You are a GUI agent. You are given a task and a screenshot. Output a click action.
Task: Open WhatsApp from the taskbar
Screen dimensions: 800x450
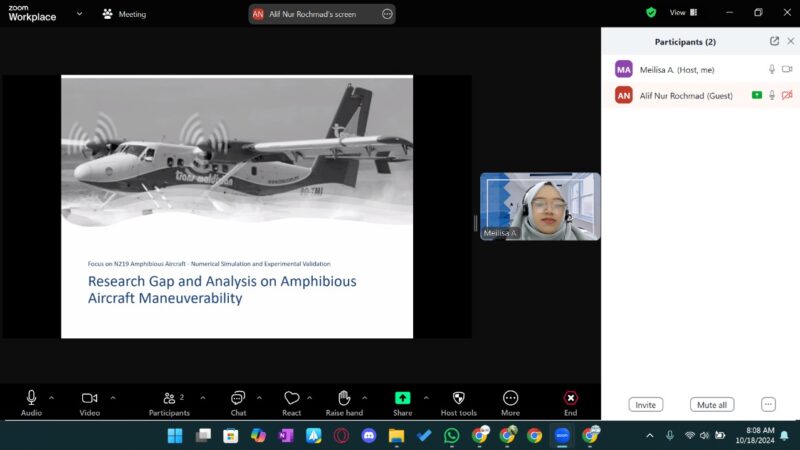451,435
